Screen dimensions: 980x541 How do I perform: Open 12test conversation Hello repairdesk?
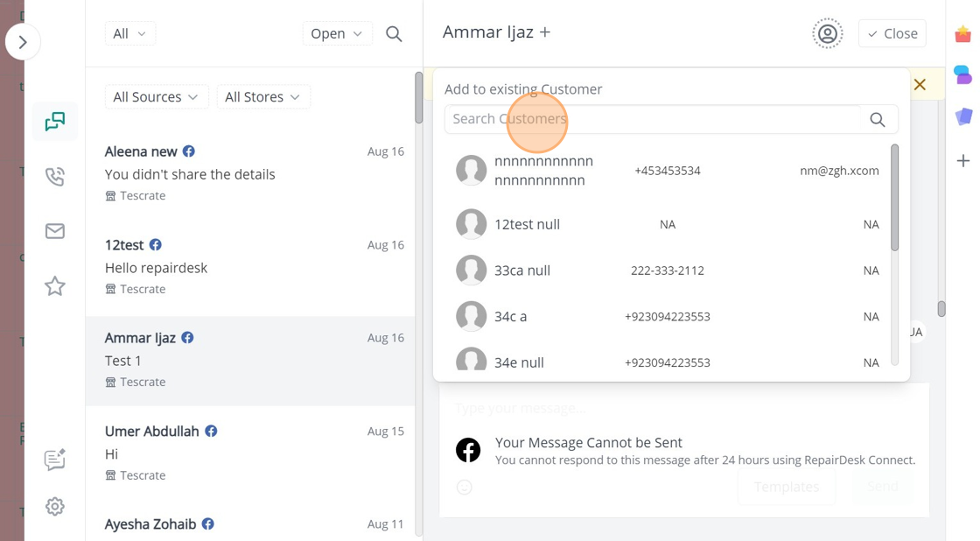click(250, 267)
